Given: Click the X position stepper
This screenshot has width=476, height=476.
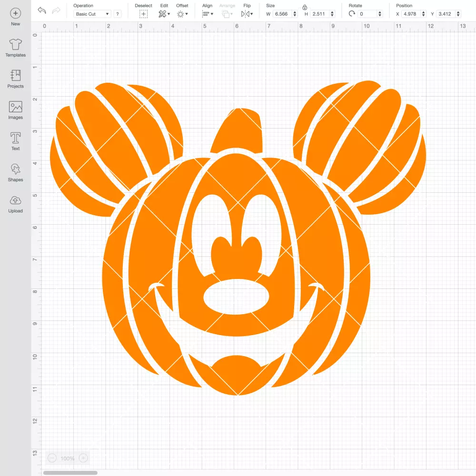Looking at the screenshot, I should click(x=423, y=14).
